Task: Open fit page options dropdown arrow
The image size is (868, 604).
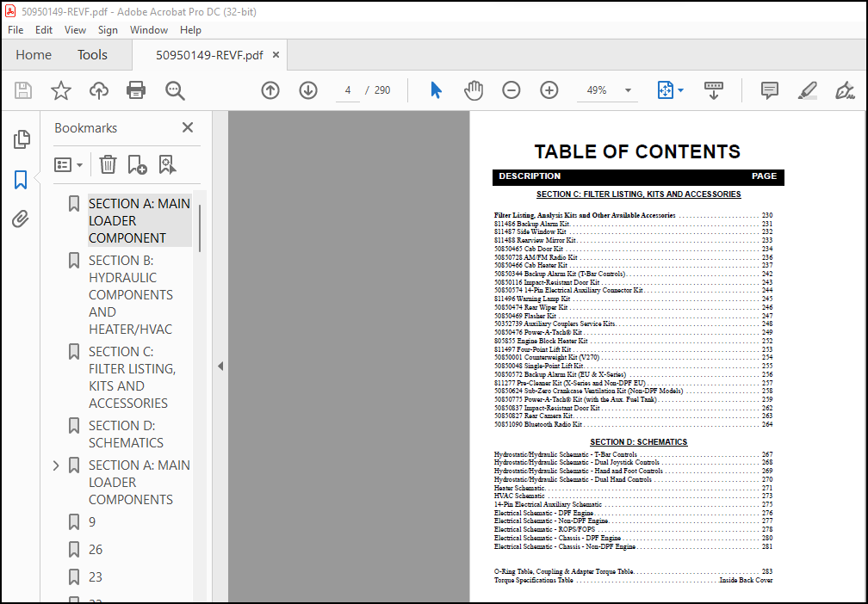Action: click(x=680, y=90)
